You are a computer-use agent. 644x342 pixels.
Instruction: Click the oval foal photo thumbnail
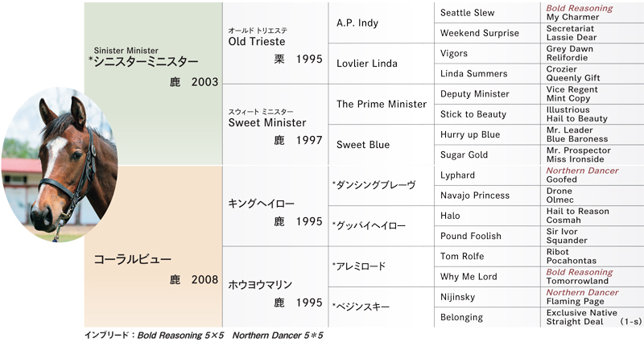tap(60, 165)
